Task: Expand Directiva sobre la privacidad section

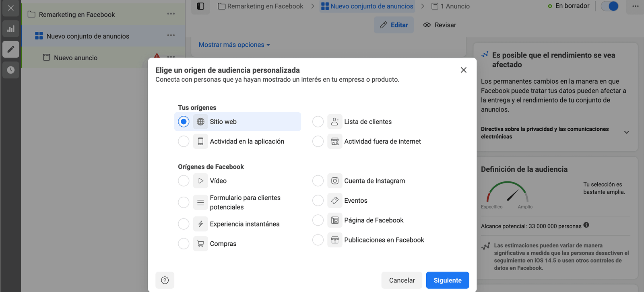Action: (626, 132)
